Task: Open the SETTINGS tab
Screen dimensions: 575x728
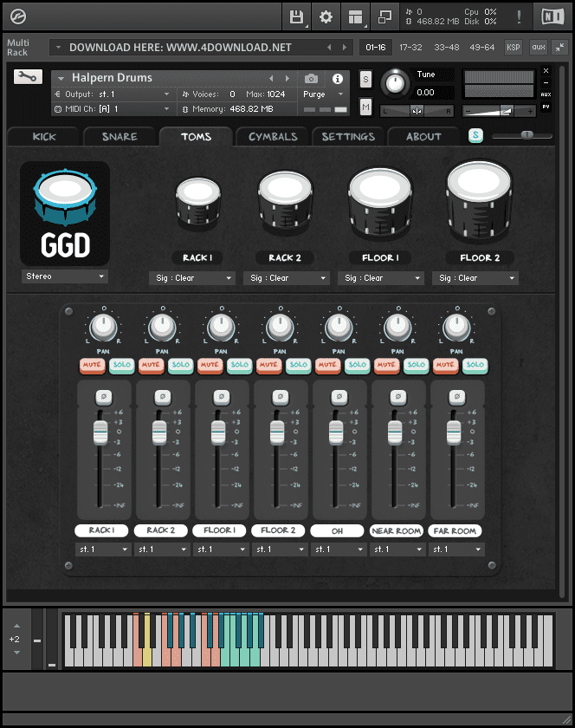Action: pos(348,137)
